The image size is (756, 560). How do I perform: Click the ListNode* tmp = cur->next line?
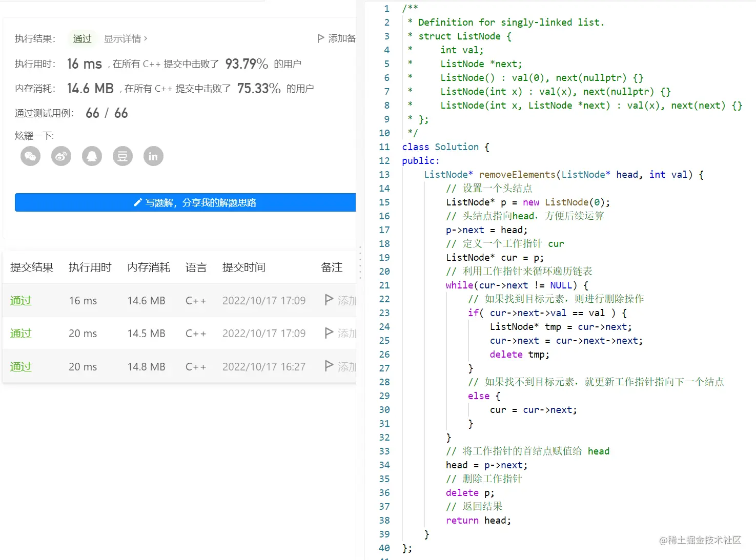pos(561,327)
